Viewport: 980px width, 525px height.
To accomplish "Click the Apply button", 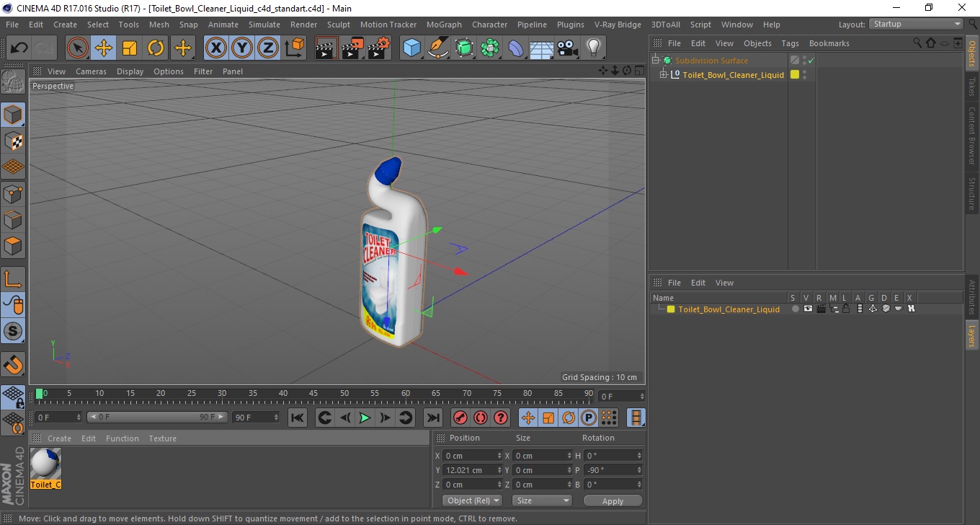I will pyautogui.click(x=612, y=501).
